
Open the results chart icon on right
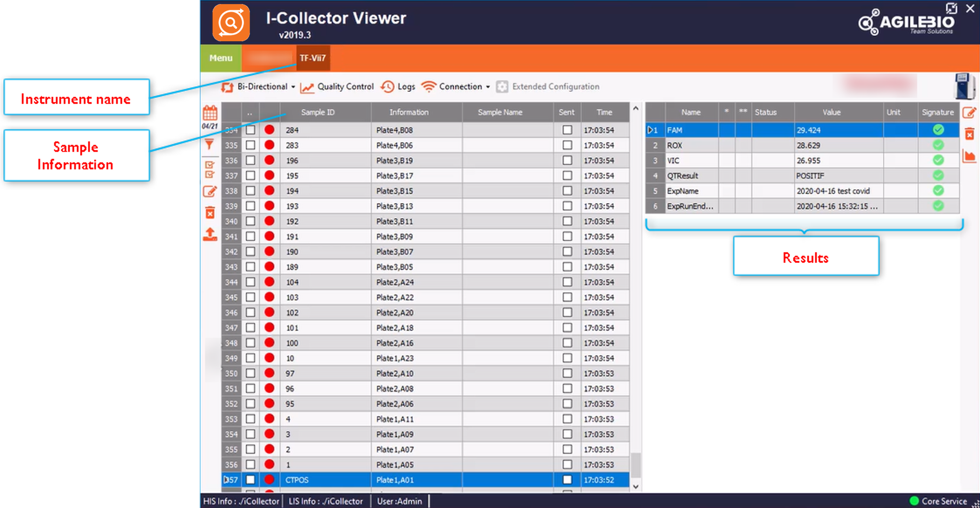pos(969,156)
